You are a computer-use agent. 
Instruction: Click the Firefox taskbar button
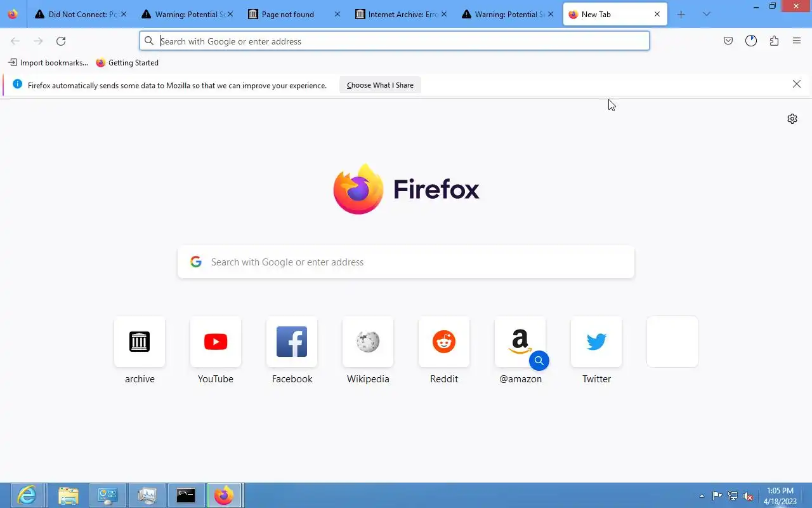(223, 495)
